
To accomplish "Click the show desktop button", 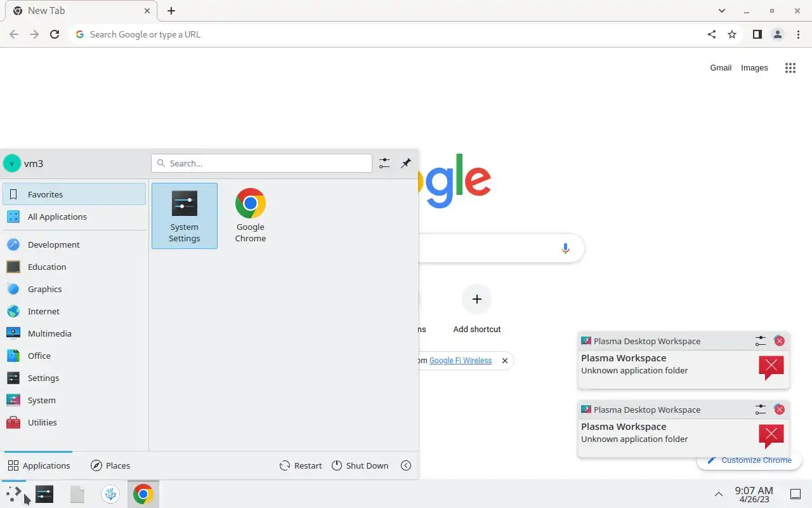I will (x=796, y=494).
